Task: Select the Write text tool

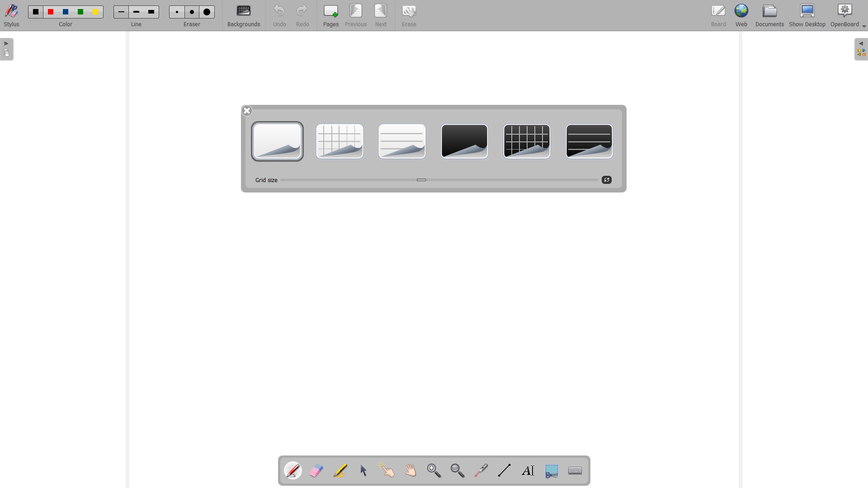Action: (x=528, y=470)
